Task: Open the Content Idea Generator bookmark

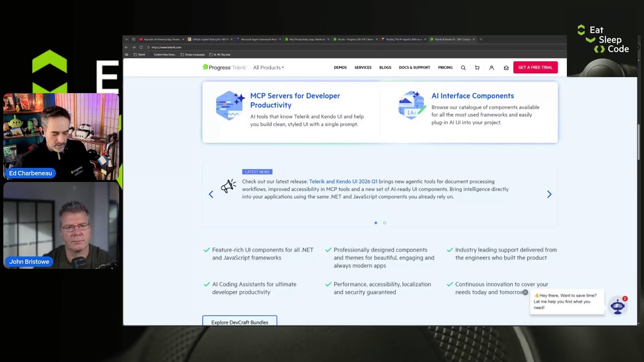Action: click(163, 54)
